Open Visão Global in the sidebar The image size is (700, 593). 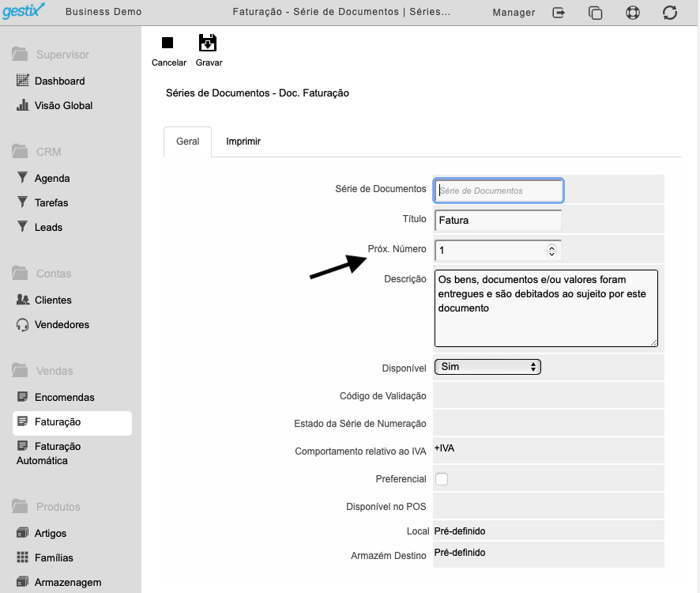(x=64, y=105)
